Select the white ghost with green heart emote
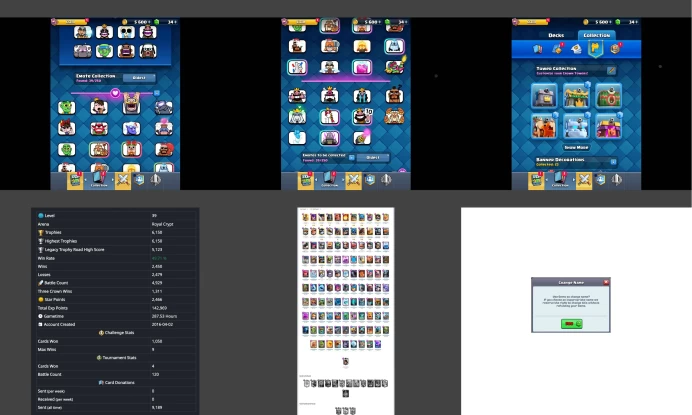The height and width of the screenshot is (415, 692). click(297, 116)
